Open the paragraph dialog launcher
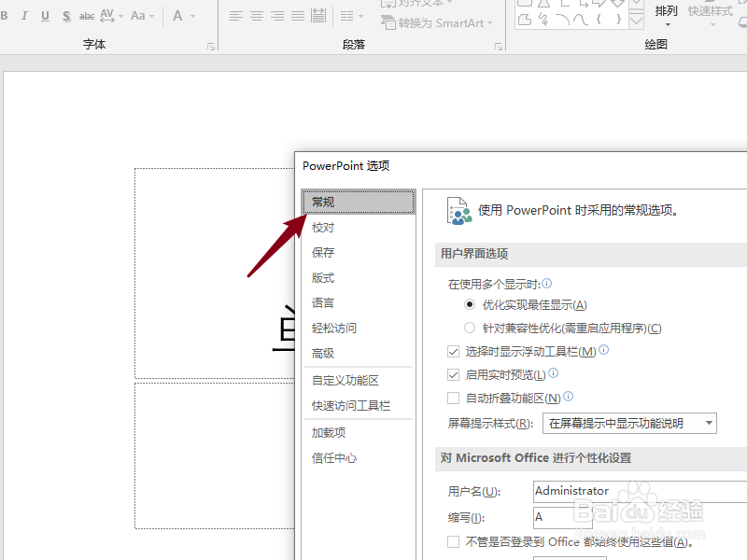 [x=499, y=46]
